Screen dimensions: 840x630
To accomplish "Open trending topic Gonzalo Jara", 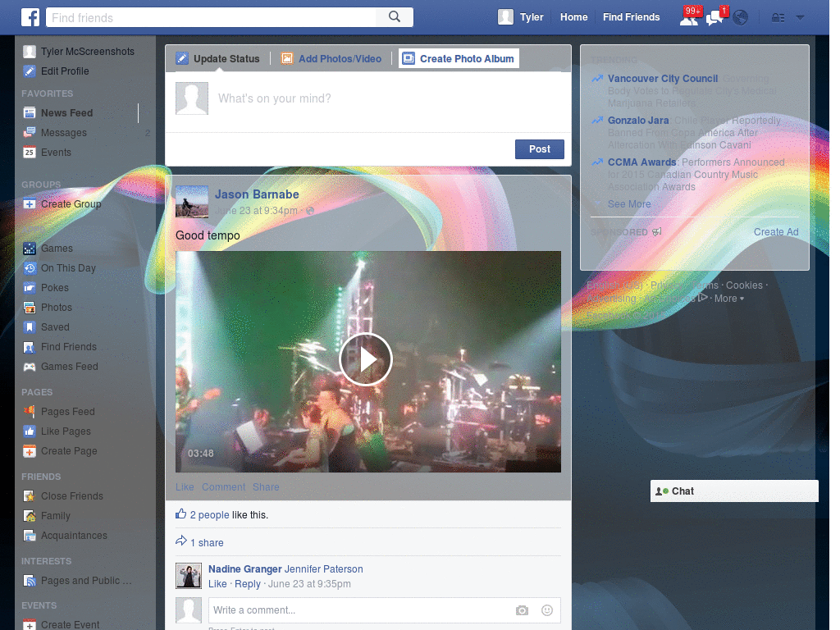I will point(638,121).
